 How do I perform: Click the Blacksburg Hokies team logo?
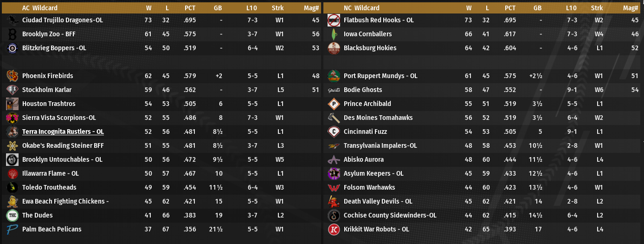pos(334,48)
